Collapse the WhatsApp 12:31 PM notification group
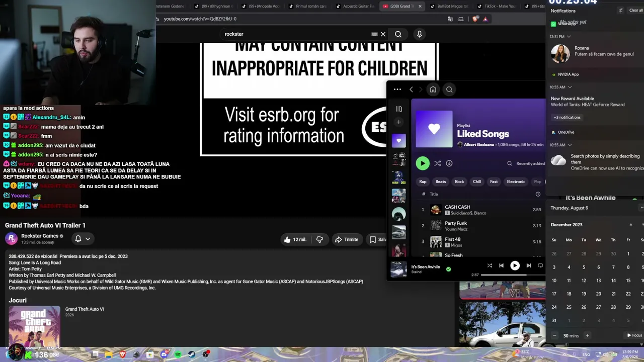The image size is (644, 362). coord(569,37)
